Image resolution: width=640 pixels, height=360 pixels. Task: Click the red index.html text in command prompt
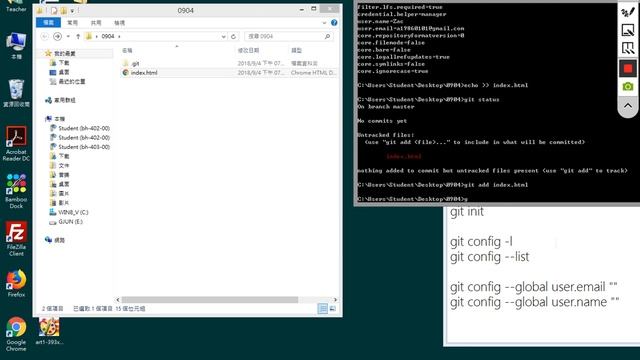click(x=404, y=156)
